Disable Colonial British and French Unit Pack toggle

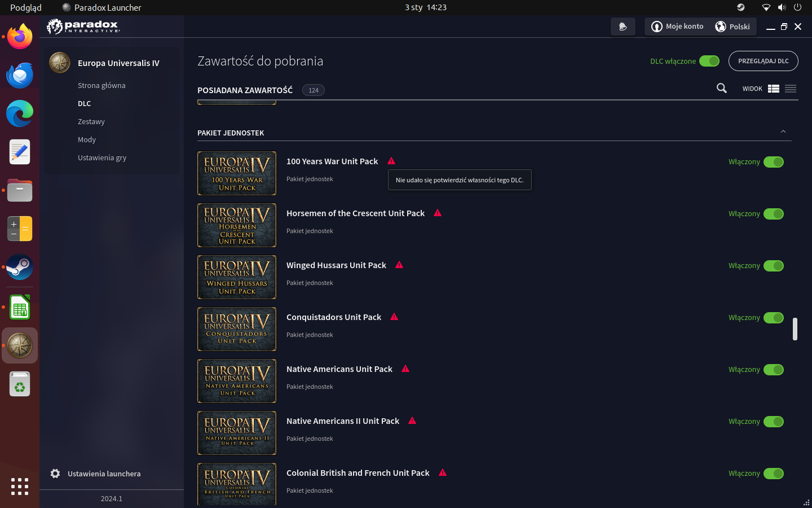point(774,474)
